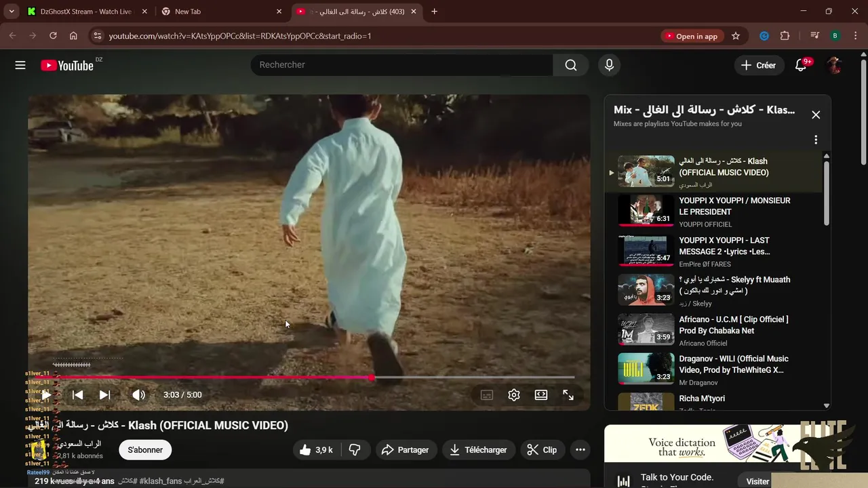The width and height of the screenshot is (868, 488).
Task: View site information icon in address bar
Action: (97, 36)
